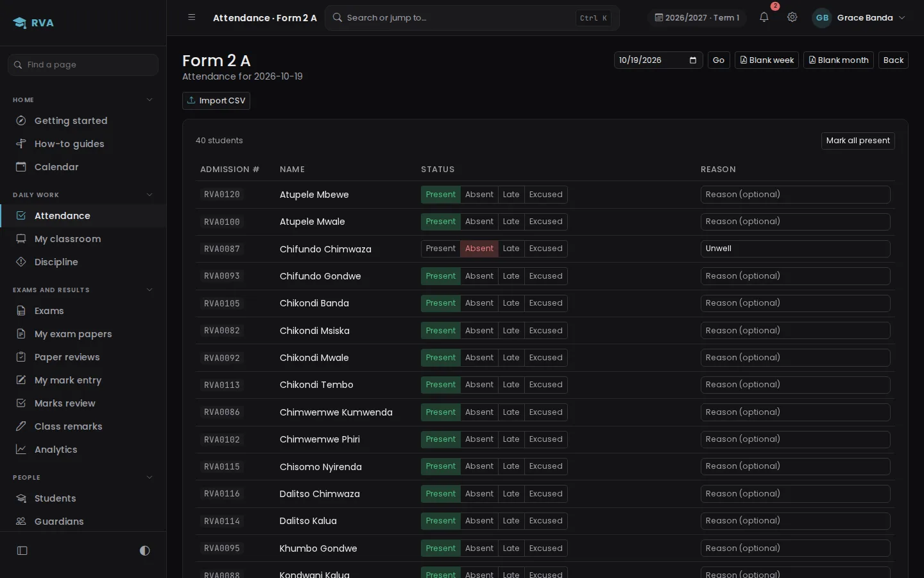Click the Go button
This screenshot has width=924, height=578.
click(719, 60)
